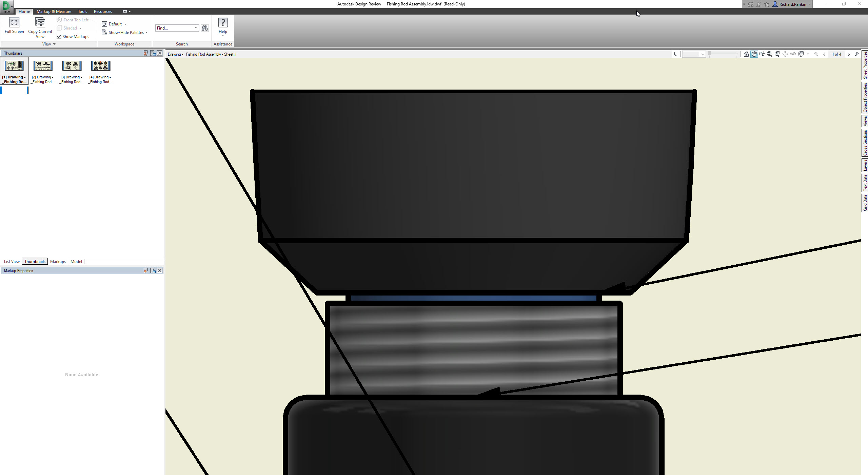Toggle docking of Markup Properties palette

tap(153, 270)
